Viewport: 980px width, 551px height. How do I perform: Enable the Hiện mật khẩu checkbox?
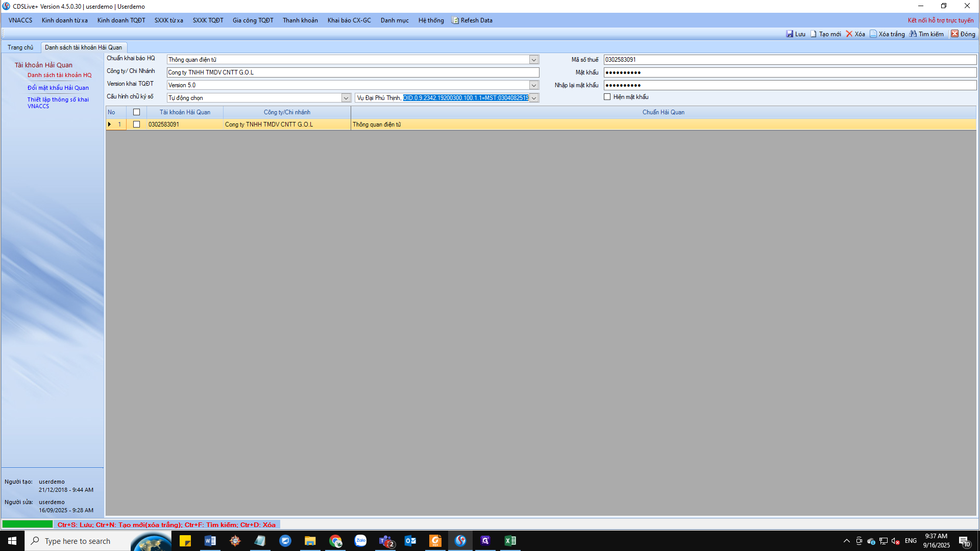pyautogui.click(x=607, y=97)
